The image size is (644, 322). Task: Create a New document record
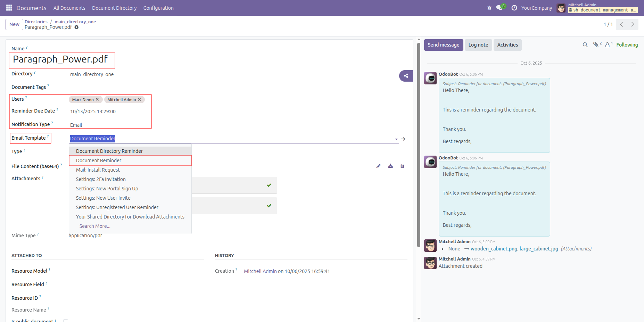point(15,24)
